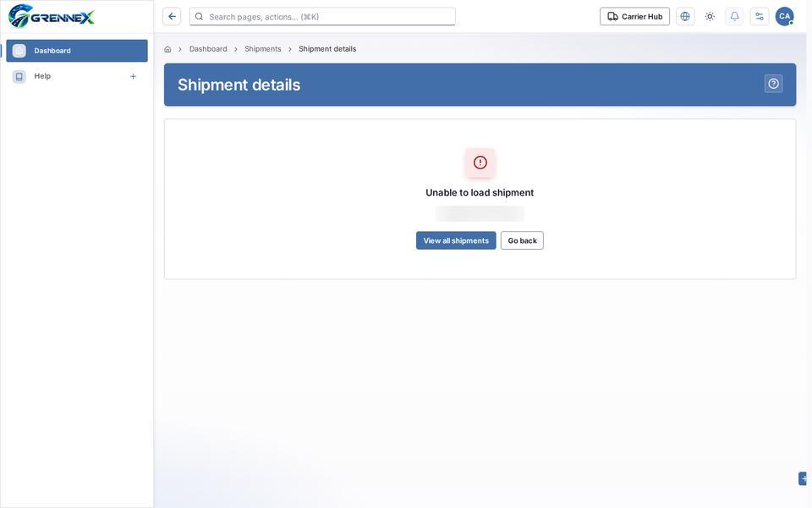Viewport: 812px width, 508px height.
Task: Click the help question mark icon in header
Action: (x=773, y=84)
